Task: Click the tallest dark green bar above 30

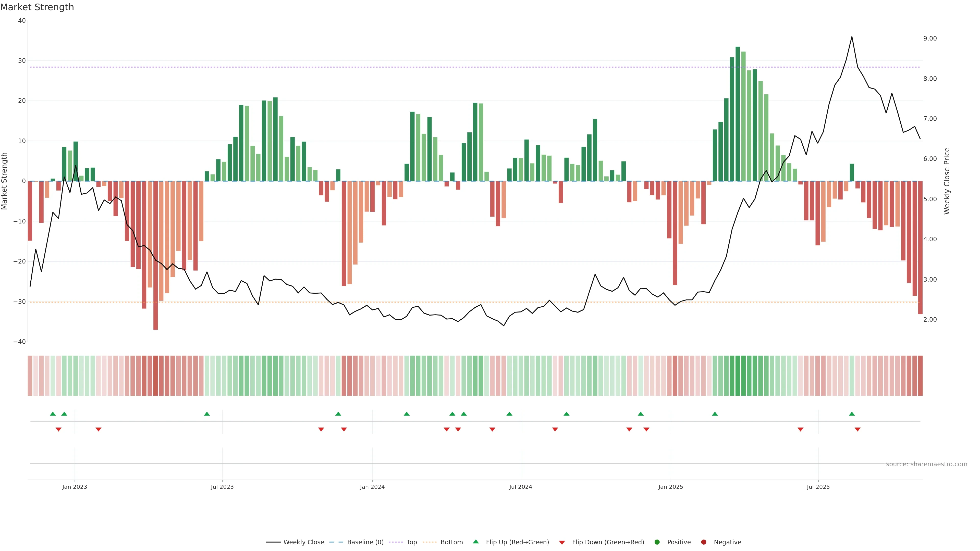Action: [738, 114]
